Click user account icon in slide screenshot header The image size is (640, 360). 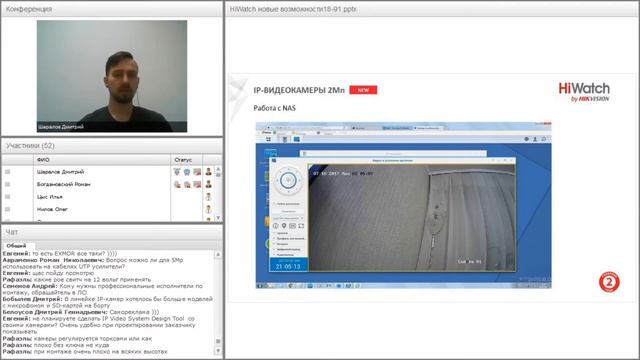535,139
